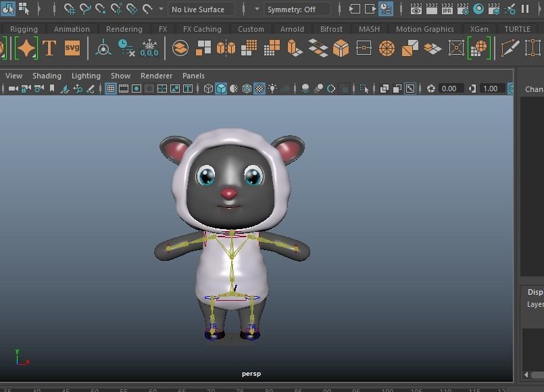The image size is (544, 392).
Task: Click input connections icon
Action: pos(354,9)
